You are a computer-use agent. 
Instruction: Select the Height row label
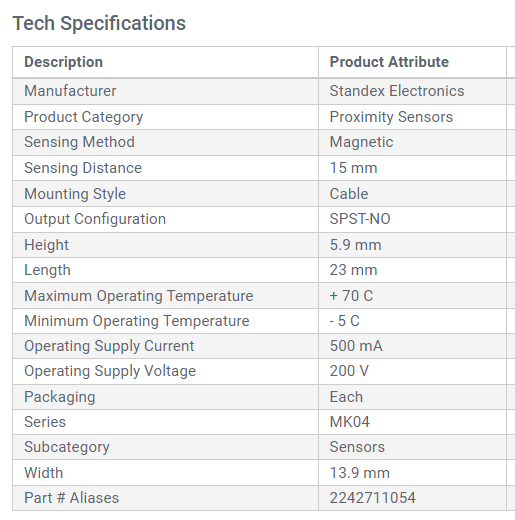(46, 245)
